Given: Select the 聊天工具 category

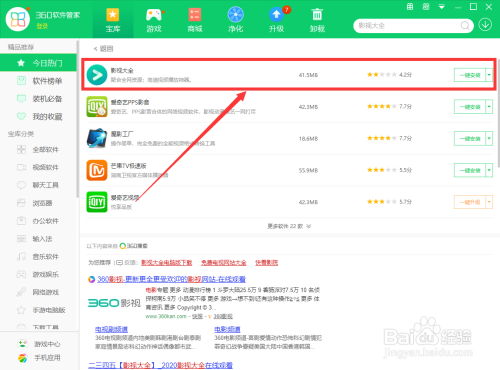Looking at the screenshot, I should pos(38,185).
